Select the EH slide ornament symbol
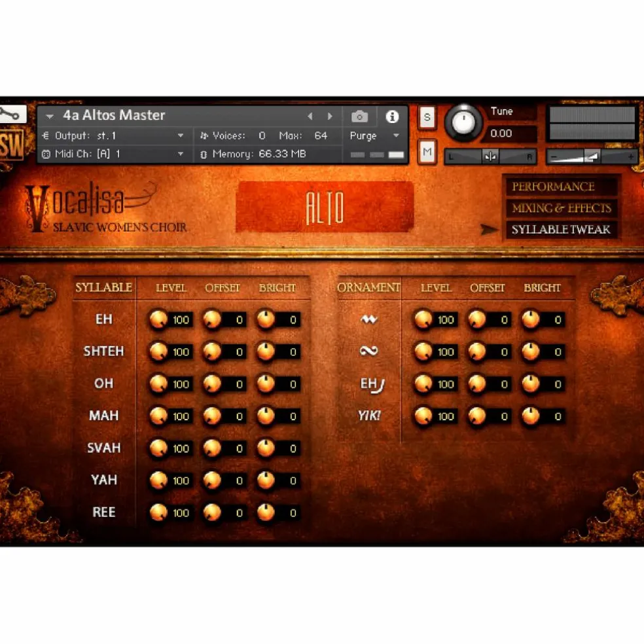The width and height of the screenshot is (644, 644). pyautogui.click(x=372, y=384)
